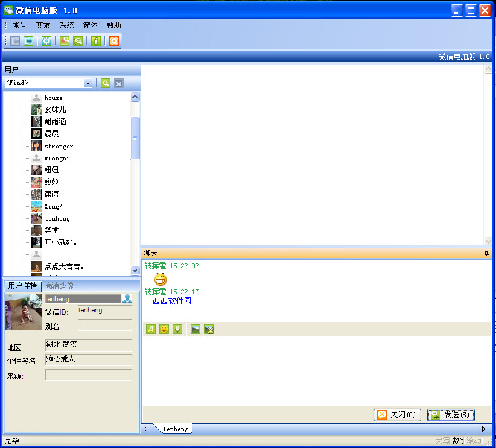496x448 pixels.
Task: Click the empty 来源 source field
Action: click(x=89, y=374)
